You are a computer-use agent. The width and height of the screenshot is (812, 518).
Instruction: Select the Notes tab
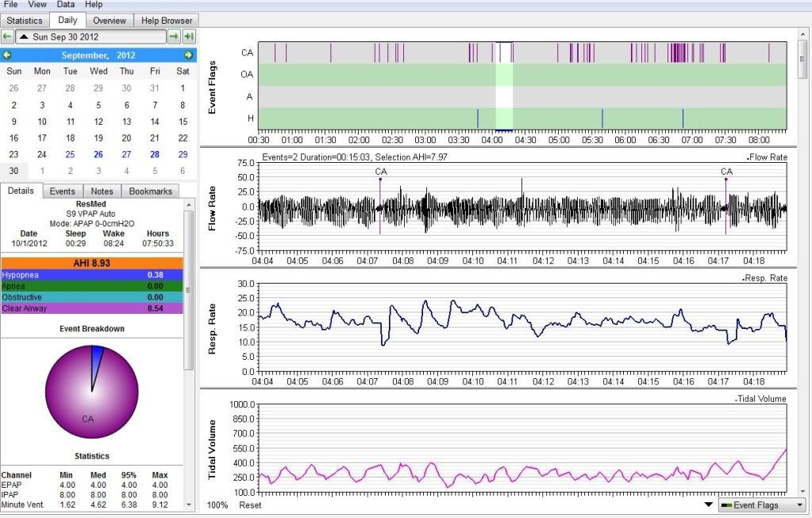[x=102, y=191]
